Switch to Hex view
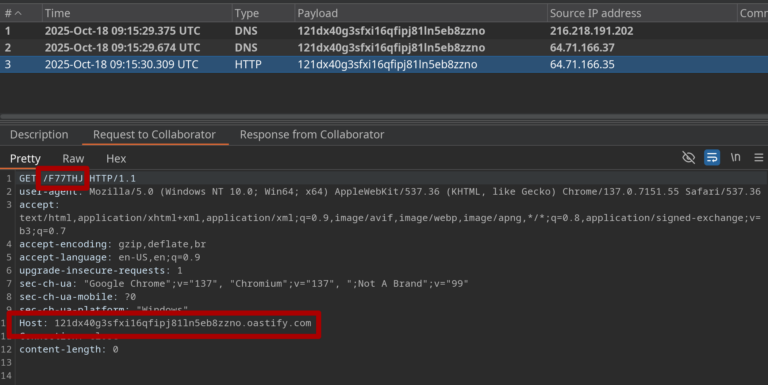 pyautogui.click(x=116, y=159)
